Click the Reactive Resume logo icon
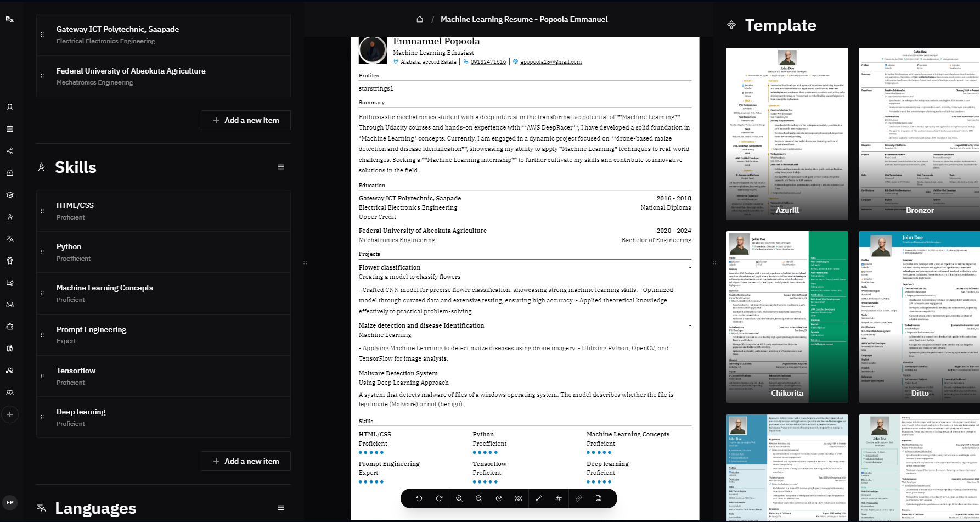The width and height of the screenshot is (980, 522). point(10,19)
